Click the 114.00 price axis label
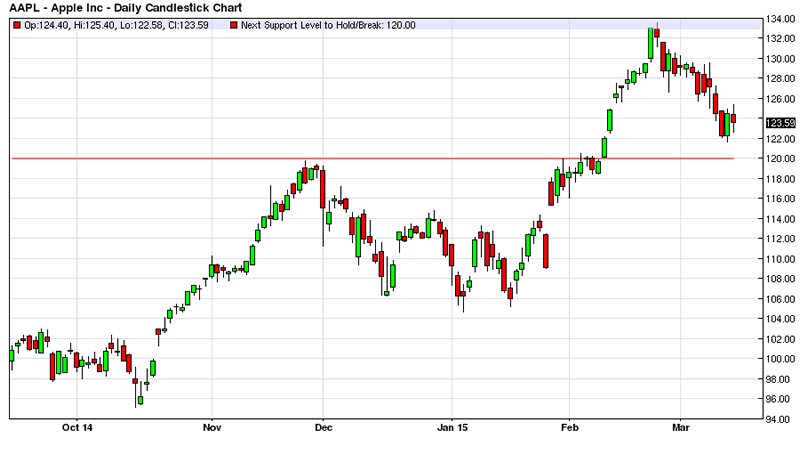Screen dimensions: 800x454 [x=780, y=219]
